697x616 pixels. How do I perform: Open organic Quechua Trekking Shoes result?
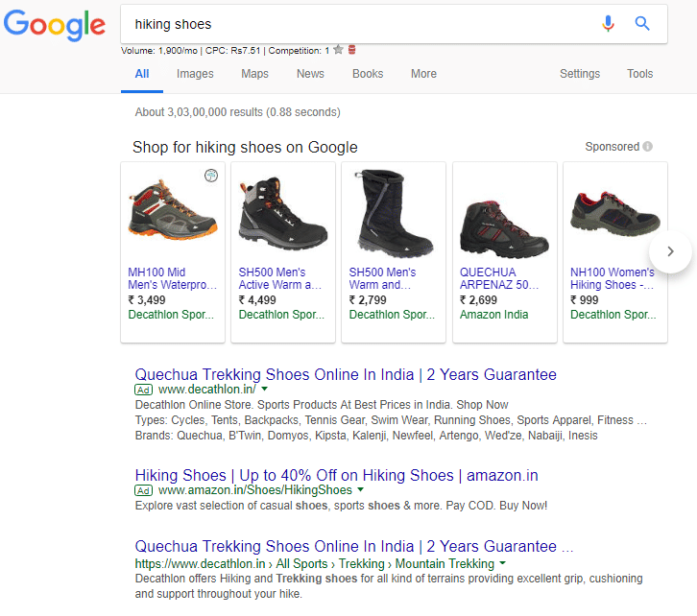pos(354,546)
